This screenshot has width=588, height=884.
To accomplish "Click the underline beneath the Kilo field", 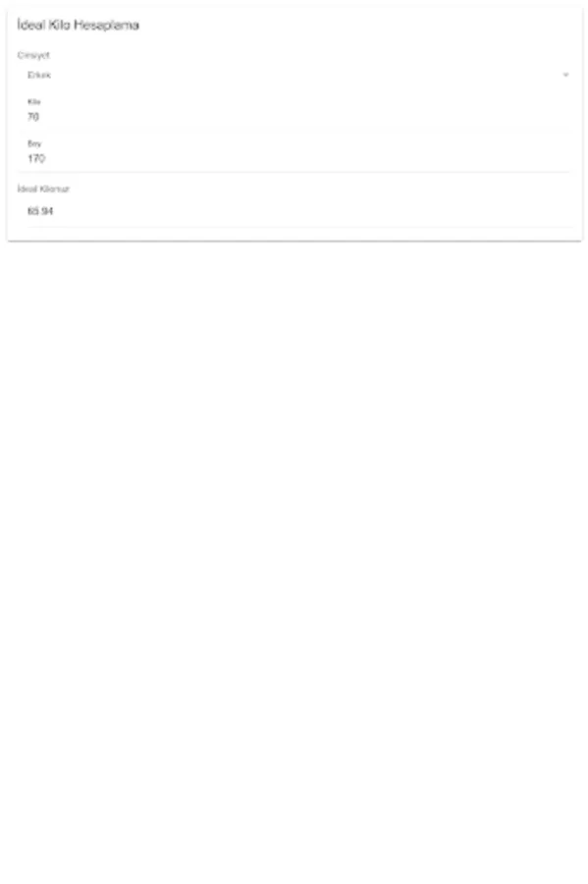I will tap(298, 132).
